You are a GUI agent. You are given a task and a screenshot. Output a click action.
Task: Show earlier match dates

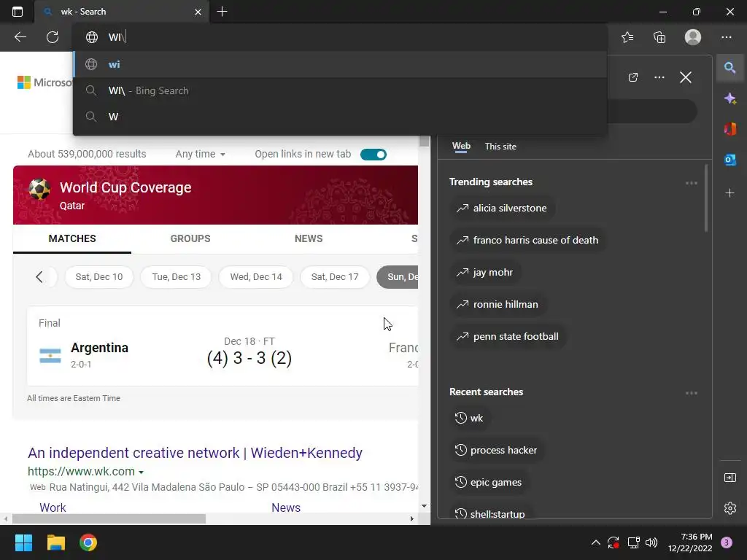coord(39,276)
